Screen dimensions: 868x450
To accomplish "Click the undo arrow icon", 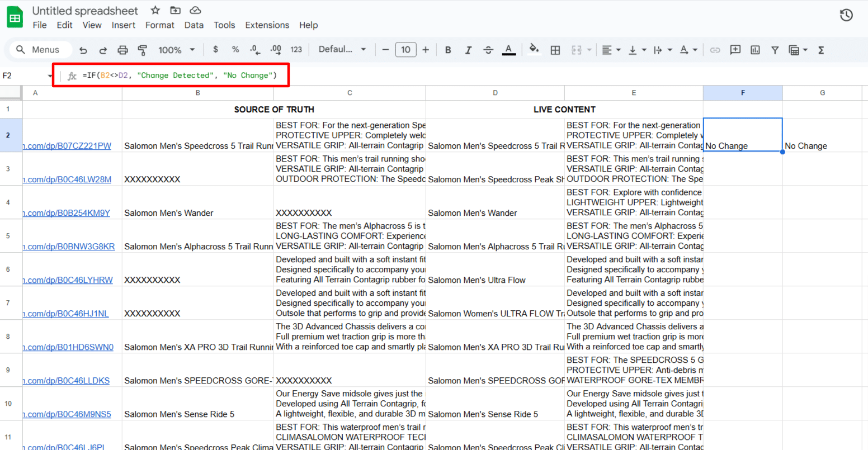I will point(83,50).
